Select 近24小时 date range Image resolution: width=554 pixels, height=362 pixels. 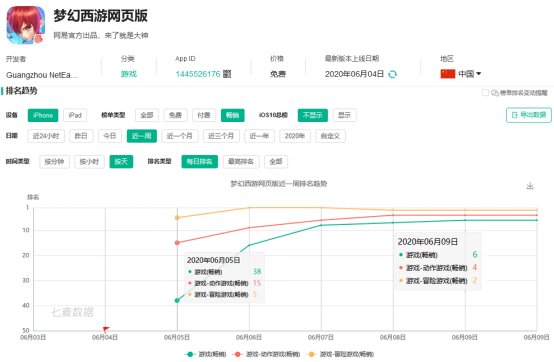tap(46, 136)
